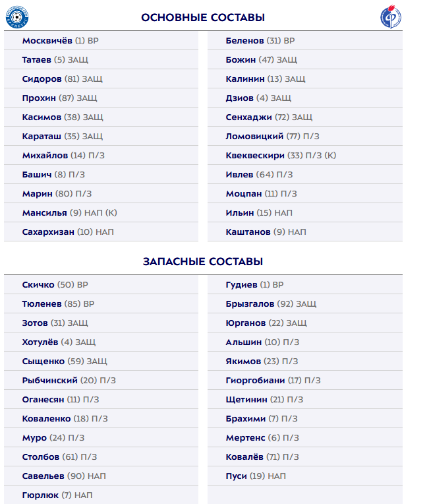429x504 pixels.
Task: Click on Квеквескири, the captain
Action: (281, 156)
